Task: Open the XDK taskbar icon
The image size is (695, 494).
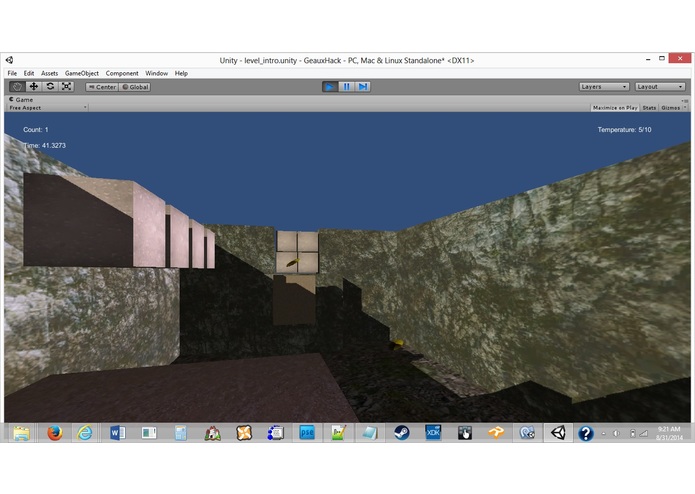Action: coord(433,433)
